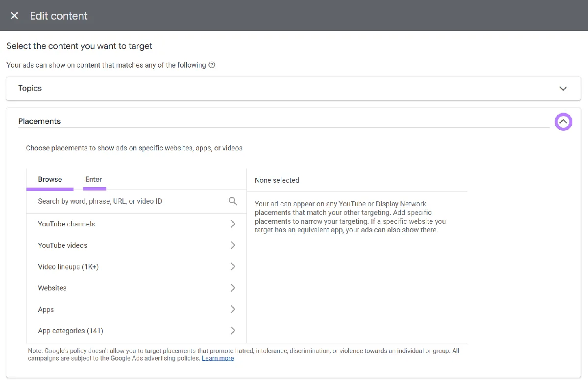Switch to the Browse tab
Screen dimensions: 588x384
click(50, 179)
